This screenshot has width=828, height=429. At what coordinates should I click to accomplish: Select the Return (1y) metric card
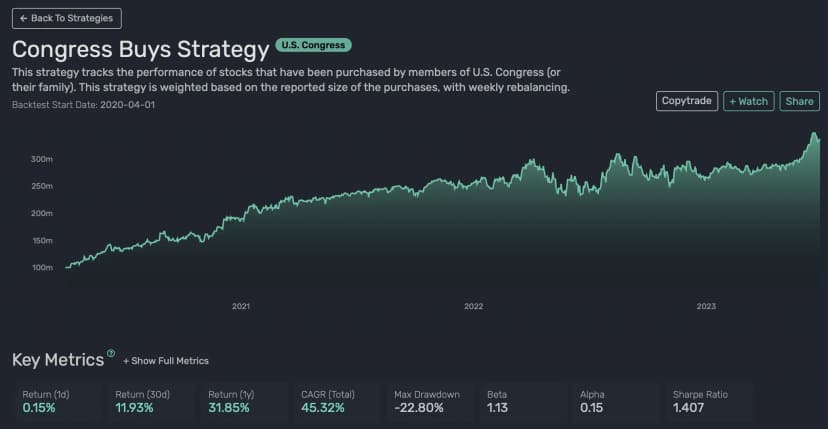coord(243,402)
